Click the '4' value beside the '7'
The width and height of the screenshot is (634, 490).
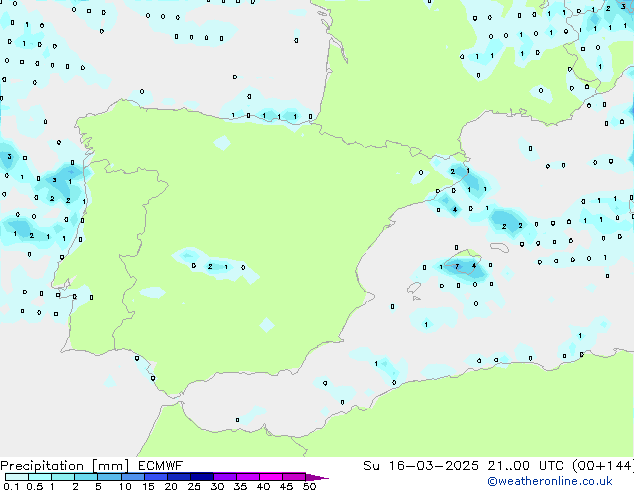pos(474,266)
